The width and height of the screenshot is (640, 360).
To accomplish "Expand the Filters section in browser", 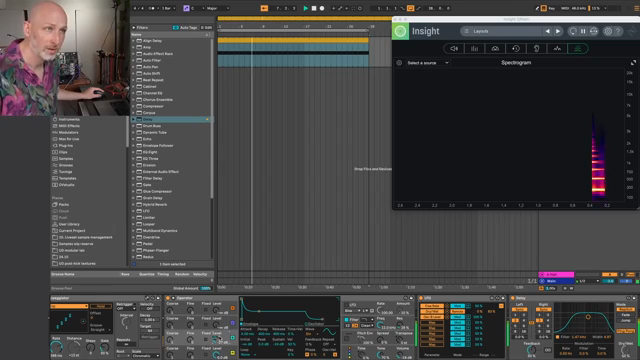I will 133,27.
